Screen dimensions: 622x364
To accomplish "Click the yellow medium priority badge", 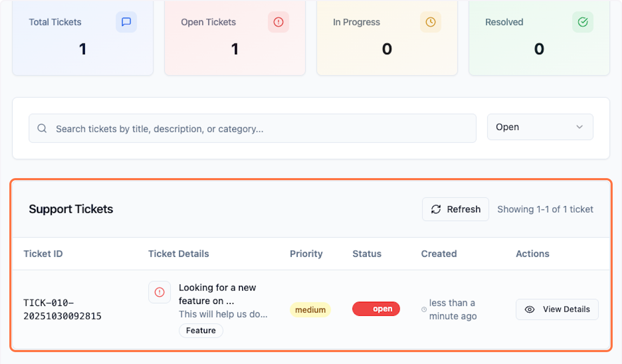I will pyautogui.click(x=310, y=310).
